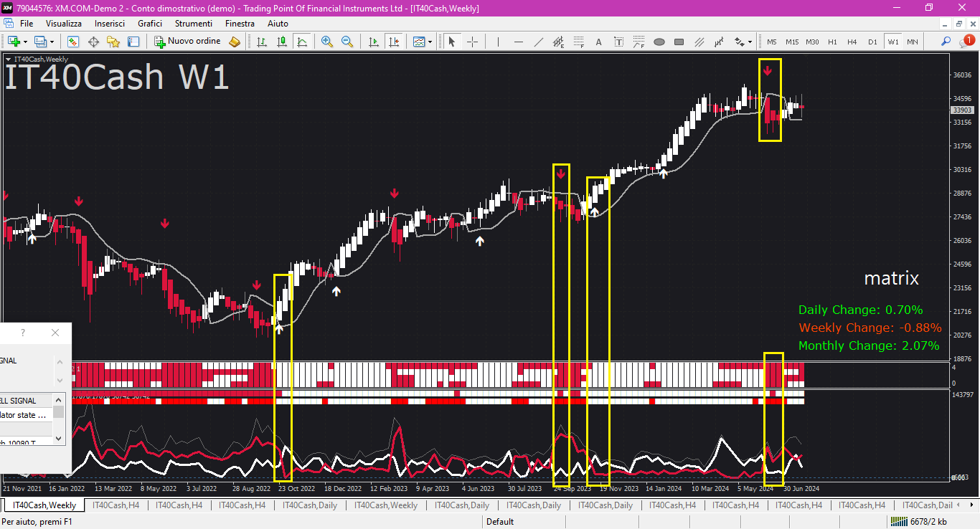
Task: Select the trendline drawing tool
Action: point(539,42)
